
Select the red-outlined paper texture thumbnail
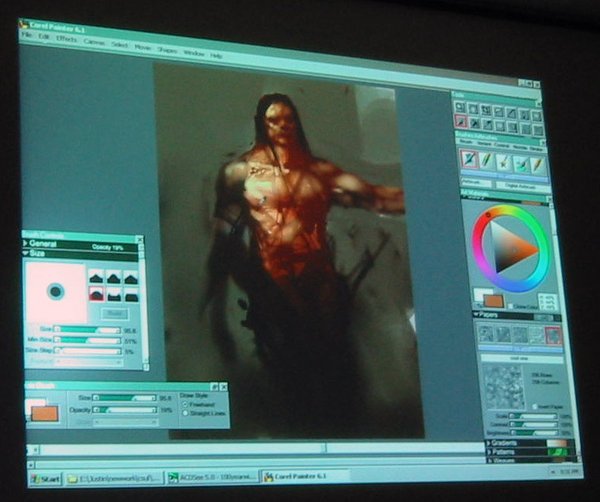coord(553,335)
